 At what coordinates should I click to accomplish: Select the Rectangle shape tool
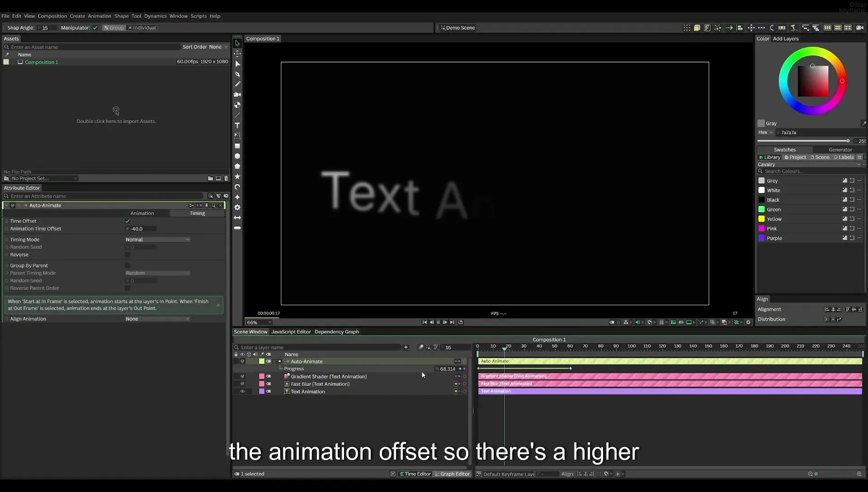237,146
